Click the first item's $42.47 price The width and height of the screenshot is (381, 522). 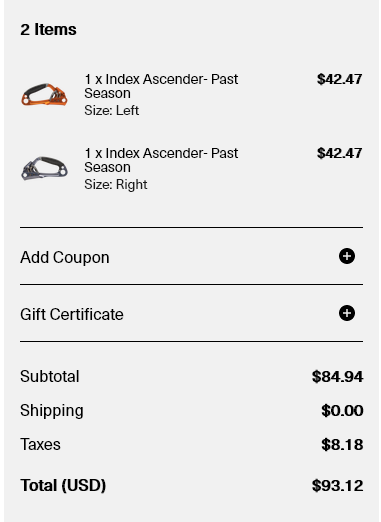coord(339,79)
